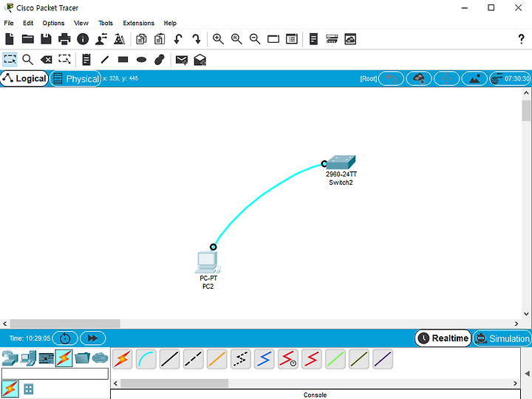The height and width of the screenshot is (399, 532).
Task: Choose the Copper Straight-Through cable
Action: [170, 359]
